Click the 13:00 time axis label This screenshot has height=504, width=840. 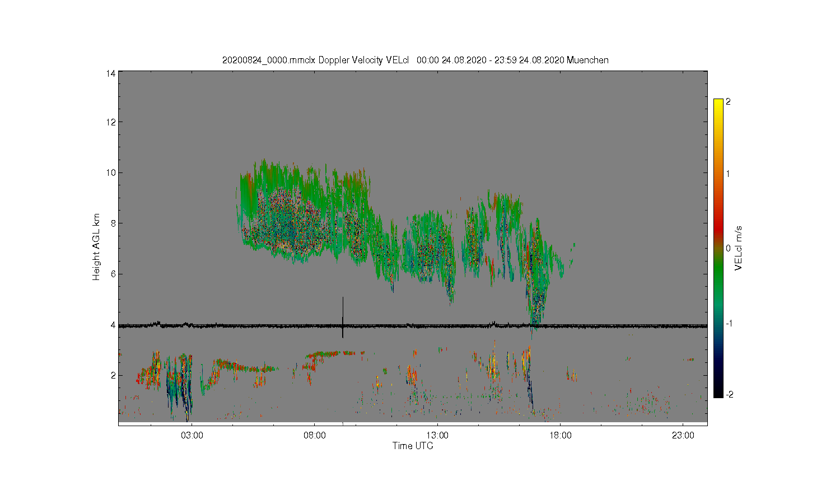point(437,435)
